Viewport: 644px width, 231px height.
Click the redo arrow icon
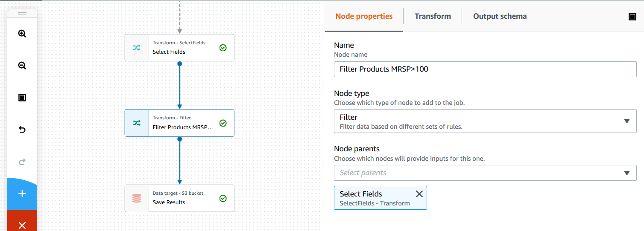22,162
